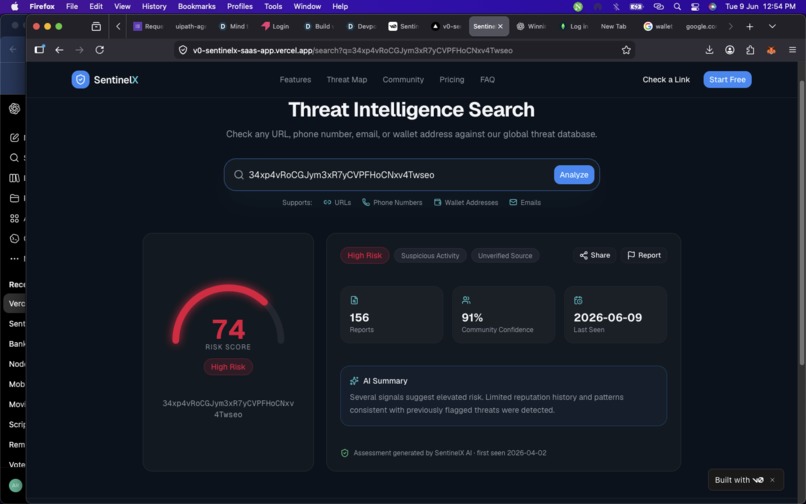Click the Spotlight search icon in menu bar
The width and height of the screenshot is (806, 504).
(x=677, y=7)
